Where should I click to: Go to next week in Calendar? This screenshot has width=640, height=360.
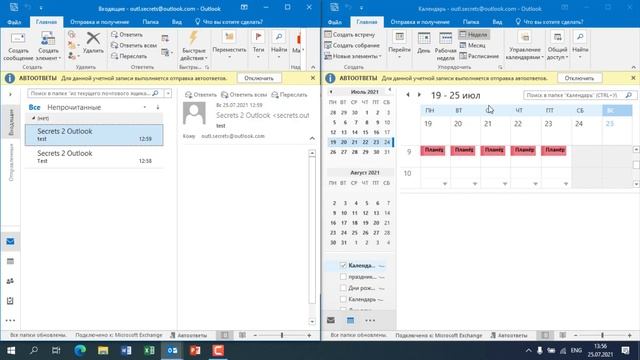[x=419, y=95]
